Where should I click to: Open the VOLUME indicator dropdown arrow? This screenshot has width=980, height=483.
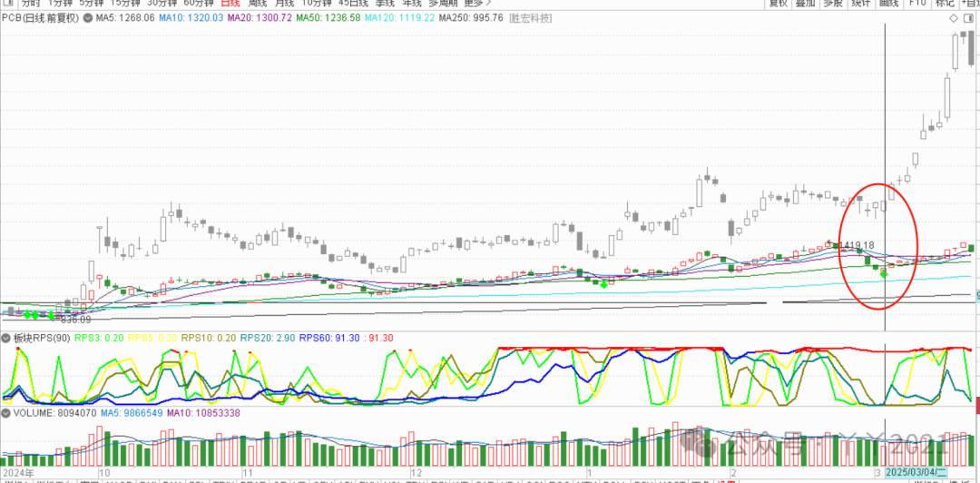click(x=6, y=413)
